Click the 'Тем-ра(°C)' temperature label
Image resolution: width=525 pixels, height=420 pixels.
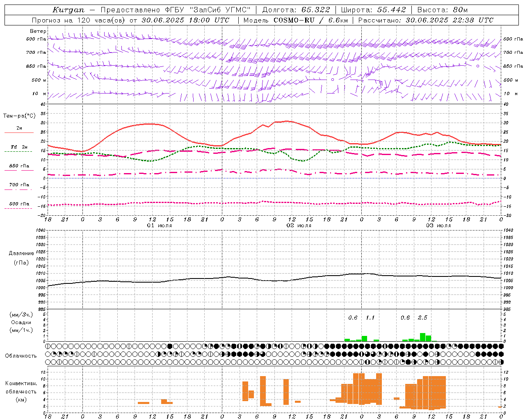click(x=19, y=116)
